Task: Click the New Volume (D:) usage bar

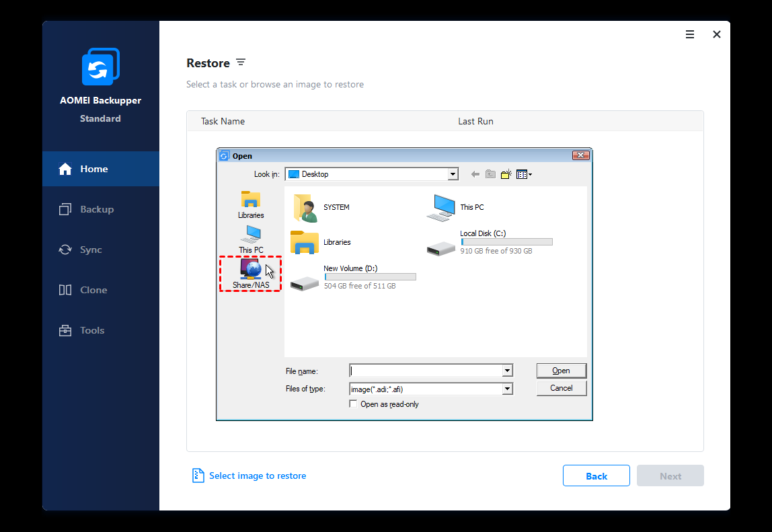Action: point(371,277)
